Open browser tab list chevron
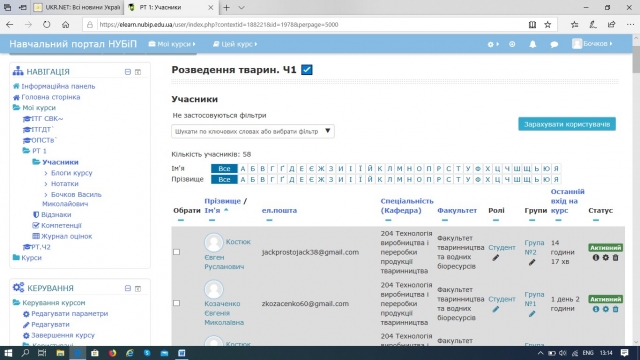 pyautogui.click(x=241, y=7)
